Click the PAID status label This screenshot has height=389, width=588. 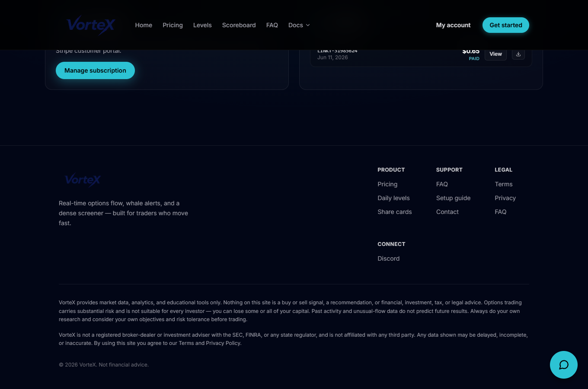474,59
